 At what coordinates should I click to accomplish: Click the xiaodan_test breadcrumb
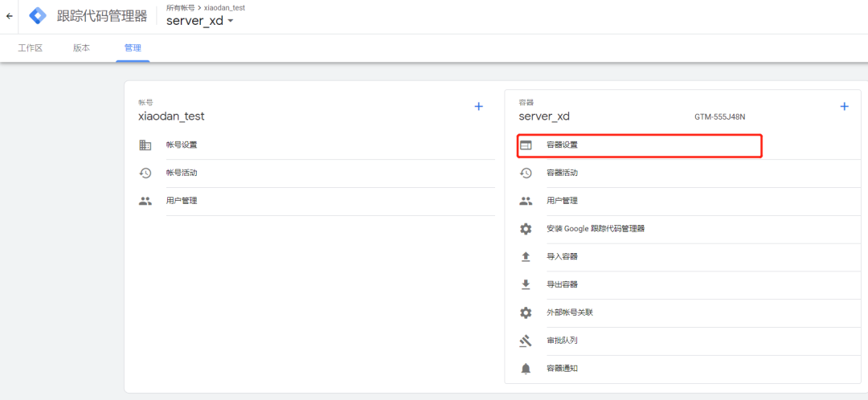click(x=224, y=8)
